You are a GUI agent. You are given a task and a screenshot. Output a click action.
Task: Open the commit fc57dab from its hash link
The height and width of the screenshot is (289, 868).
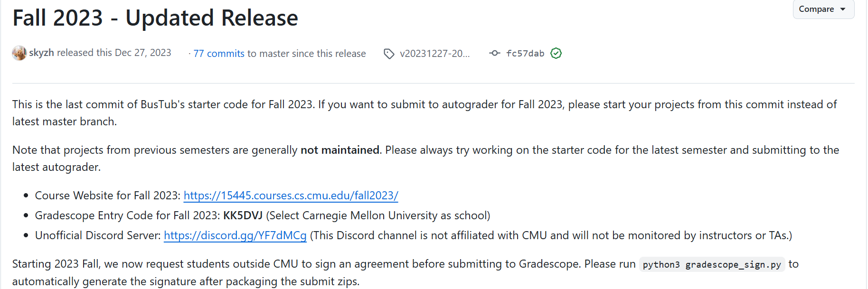[x=525, y=53]
